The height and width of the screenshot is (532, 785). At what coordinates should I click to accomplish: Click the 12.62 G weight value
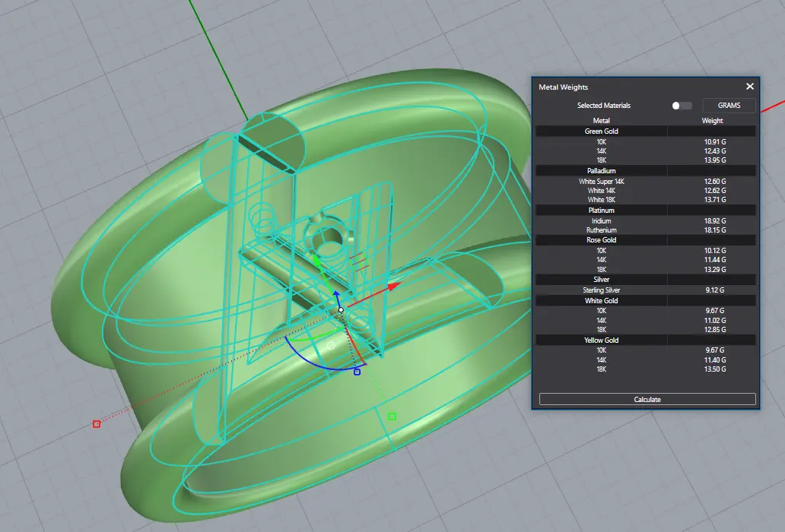(x=715, y=191)
